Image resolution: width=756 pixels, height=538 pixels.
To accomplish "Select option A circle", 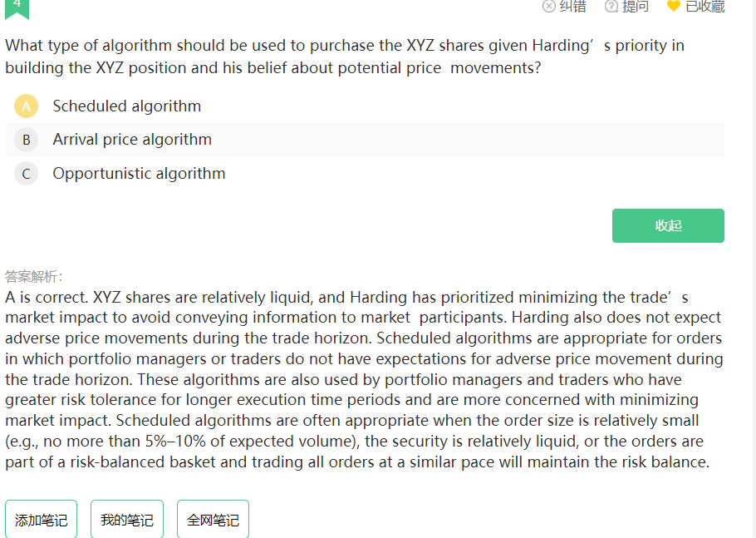I will (x=26, y=106).
